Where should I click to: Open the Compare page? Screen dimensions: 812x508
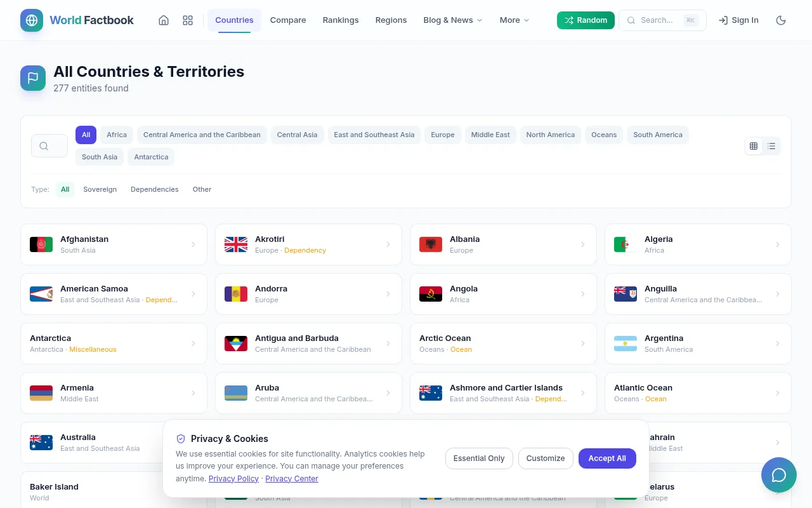(x=288, y=20)
